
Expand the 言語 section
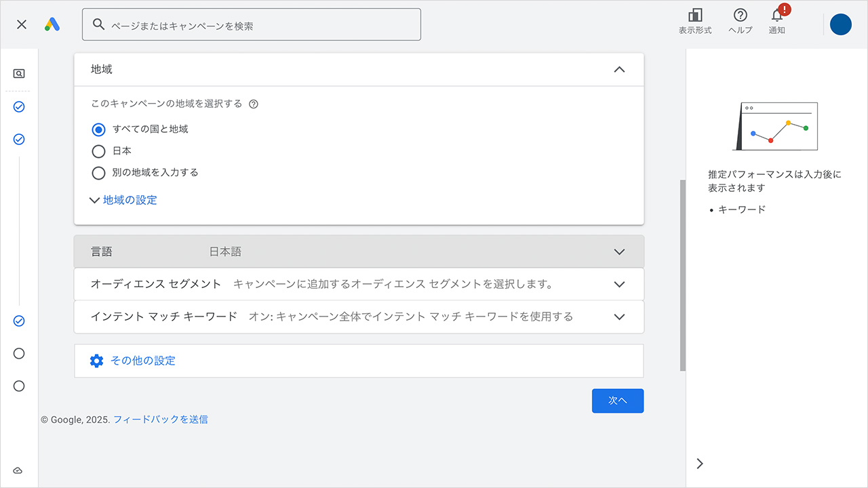[618, 251]
